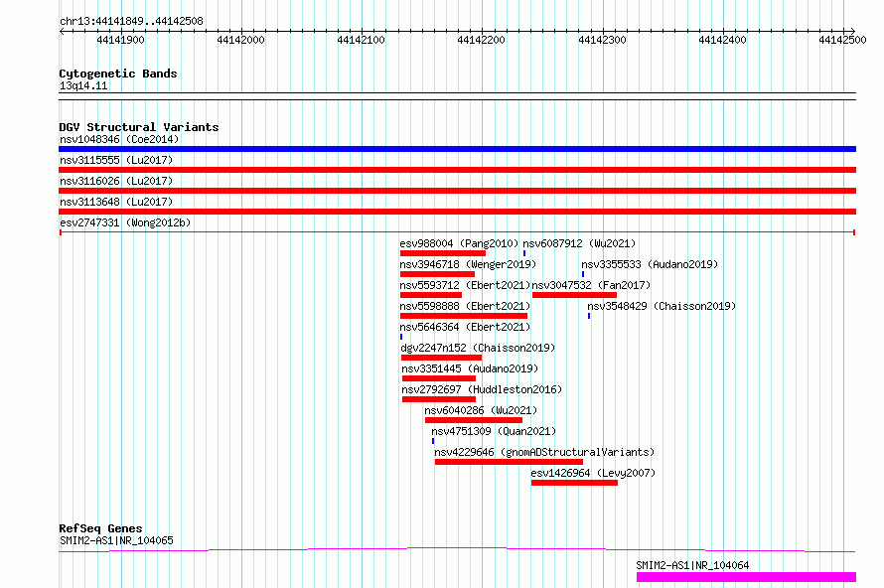The height and width of the screenshot is (588, 884).
Task: Open the nsv1048346 (Coe2014) variant label
Action: 119,139
